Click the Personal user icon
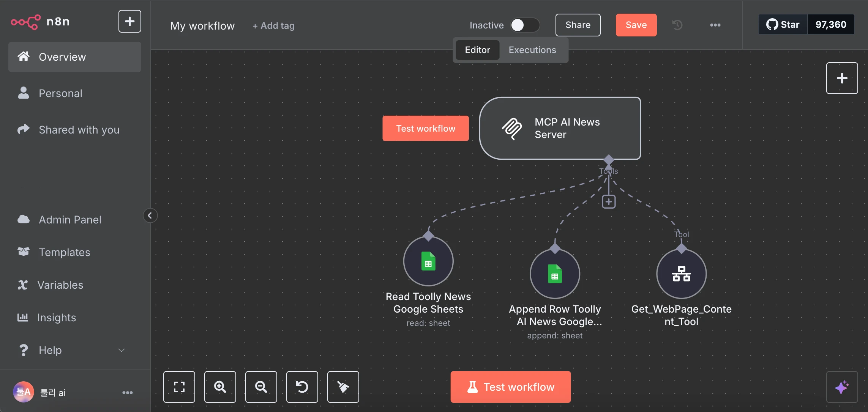 click(24, 93)
